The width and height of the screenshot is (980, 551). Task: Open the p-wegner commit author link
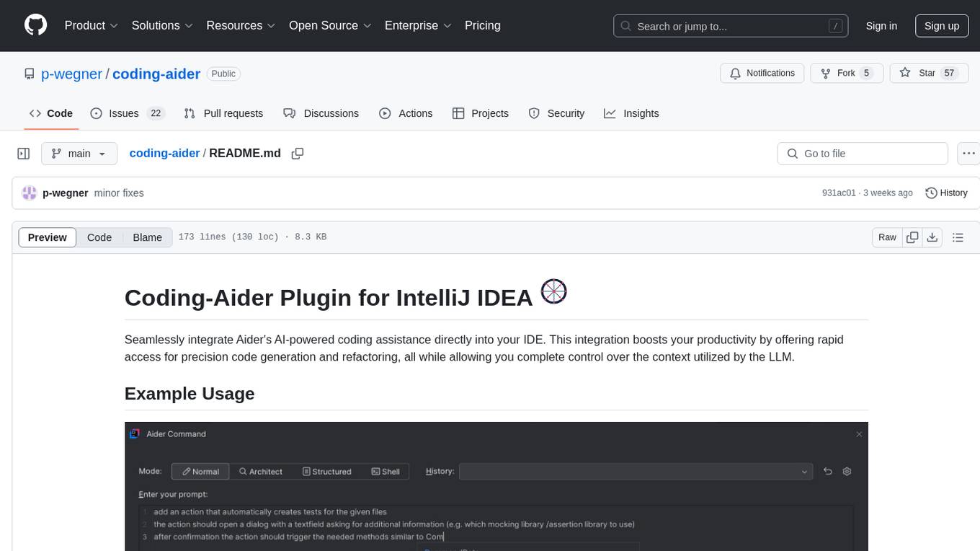tap(66, 193)
